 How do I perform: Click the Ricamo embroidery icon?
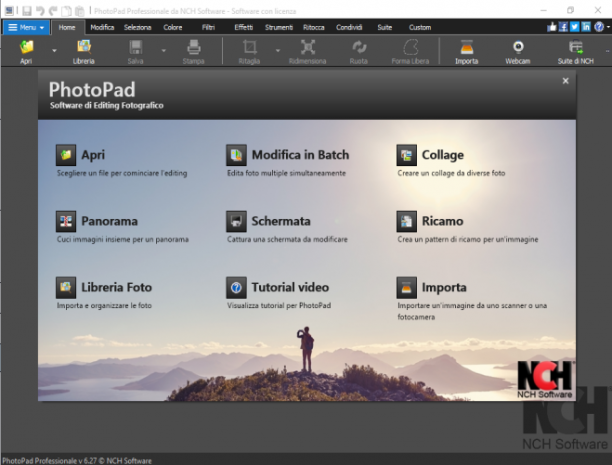tap(406, 221)
